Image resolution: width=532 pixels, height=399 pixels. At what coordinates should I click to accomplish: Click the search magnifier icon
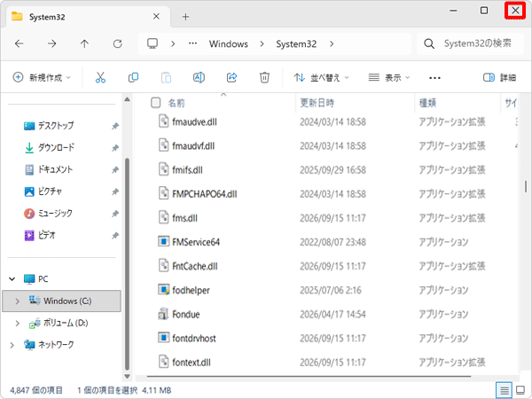[x=429, y=43]
